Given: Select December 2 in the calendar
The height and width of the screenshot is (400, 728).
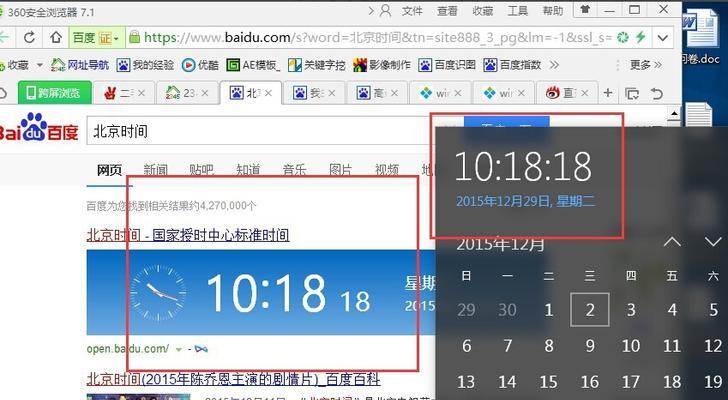Looking at the screenshot, I should [590, 310].
